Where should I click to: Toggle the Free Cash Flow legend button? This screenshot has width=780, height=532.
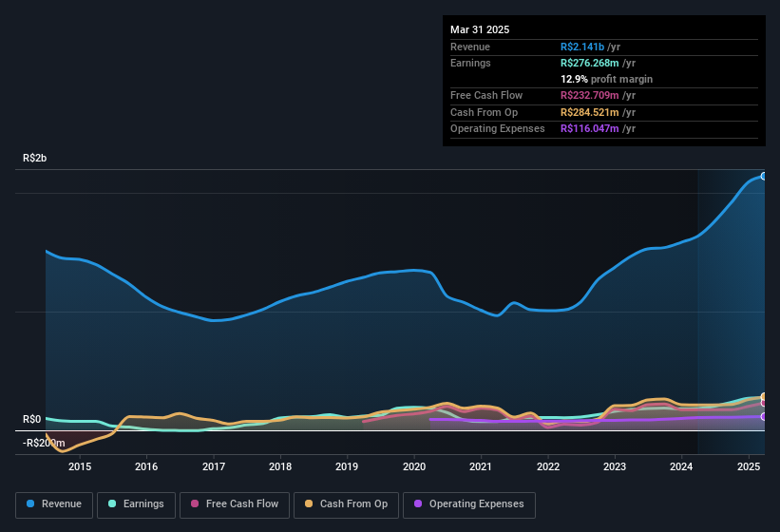tap(235, 504)
